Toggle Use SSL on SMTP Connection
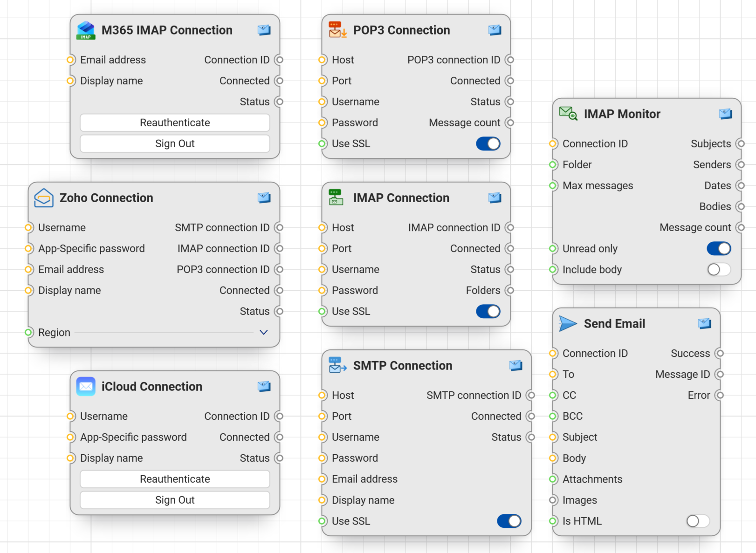This screenshot has width=756, height=553. [x=509, y=521]
